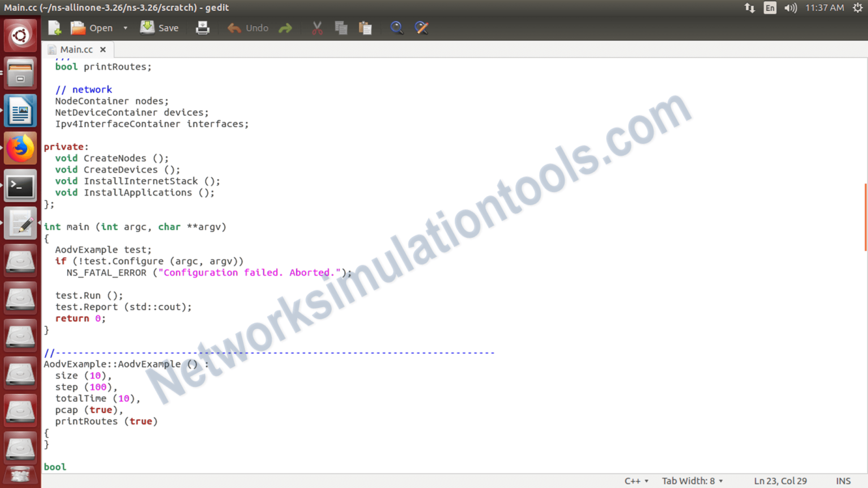Cut the selected text
Image resolution: width=868 pixels, height=488 pixels.
pos(317,27)
